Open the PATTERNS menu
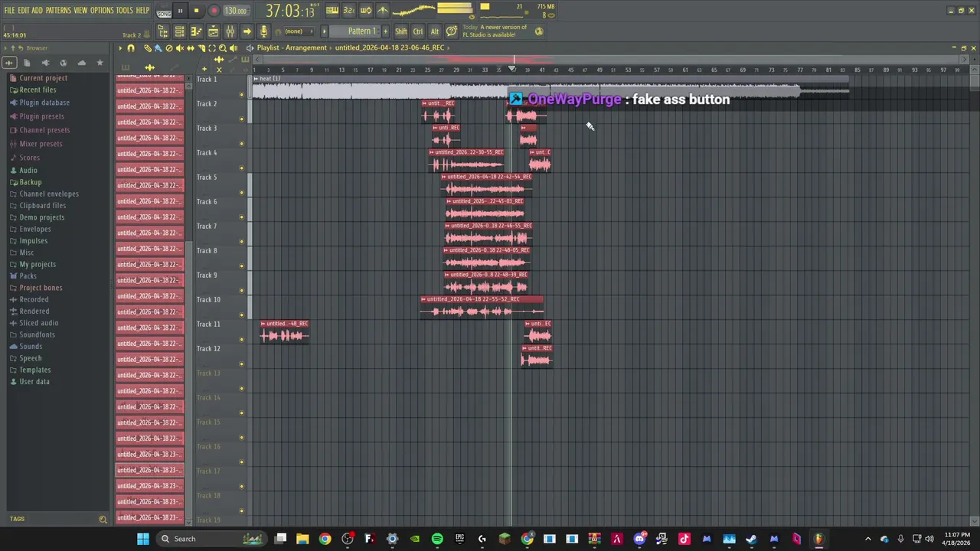The image size is (980, 551). [58, 10]
